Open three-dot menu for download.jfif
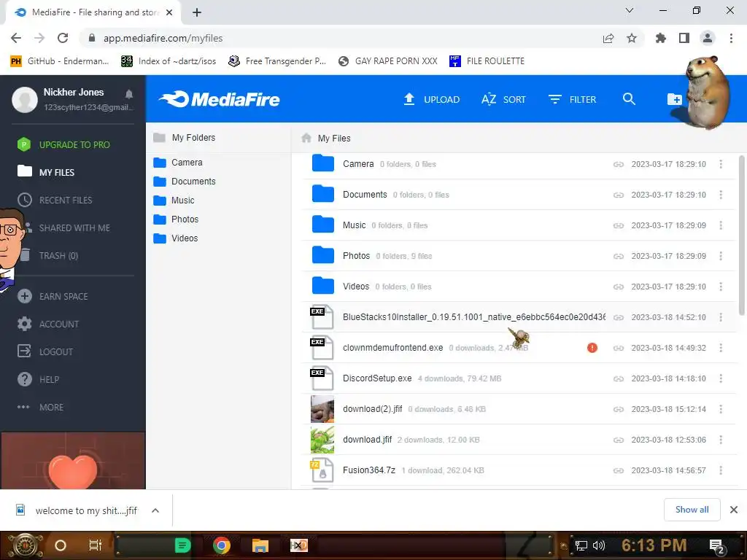Screen dimensions: 747x560 tap(721, 440)
